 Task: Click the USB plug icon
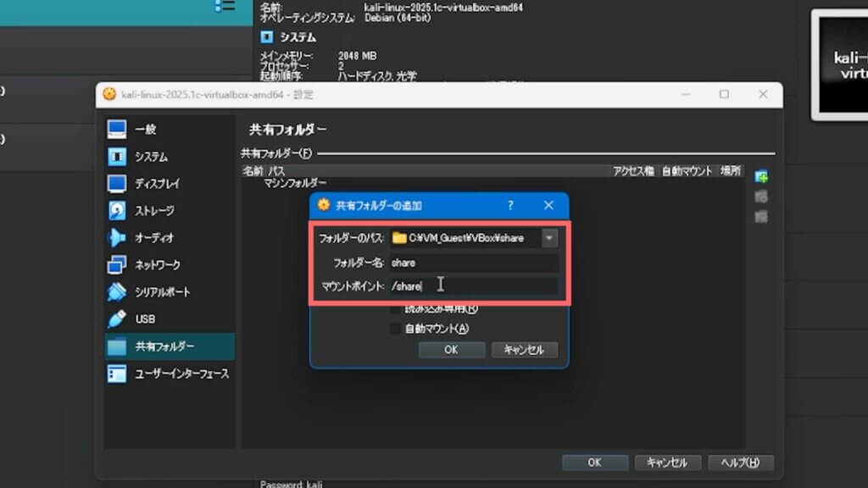pyautogui.click(x=117, y=319)
